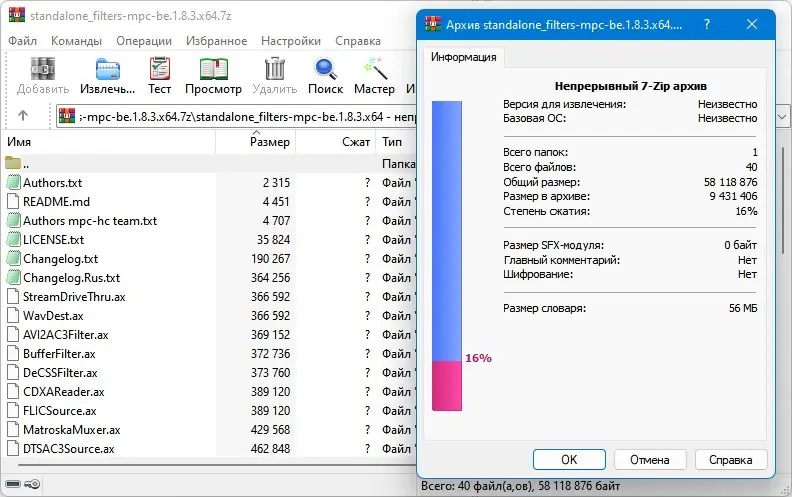Select the README.md file icon

(13, 202)
